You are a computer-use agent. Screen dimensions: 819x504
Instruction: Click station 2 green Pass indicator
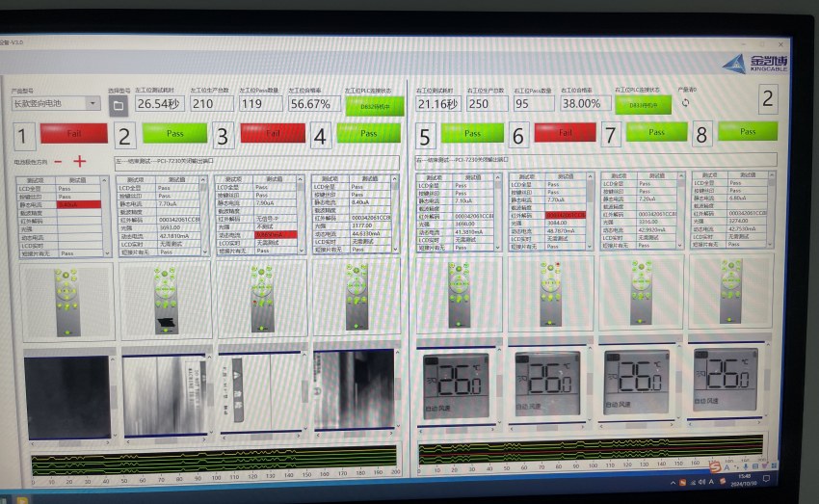coord(175,133)
